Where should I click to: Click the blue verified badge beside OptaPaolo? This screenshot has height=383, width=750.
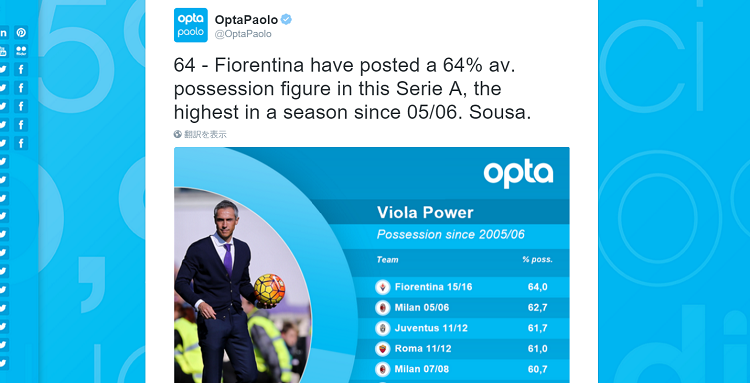point(287,20)
